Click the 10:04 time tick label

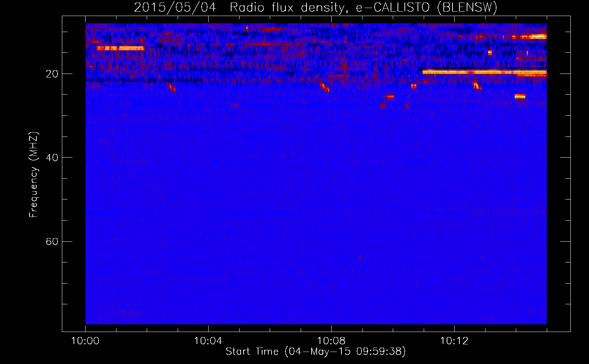208,341
